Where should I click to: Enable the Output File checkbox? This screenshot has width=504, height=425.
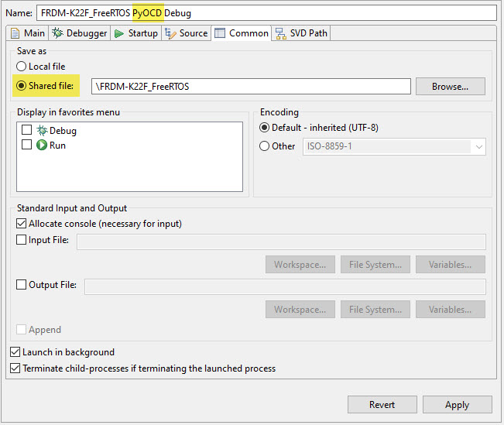pyautogui.click(x=21, y=285)
